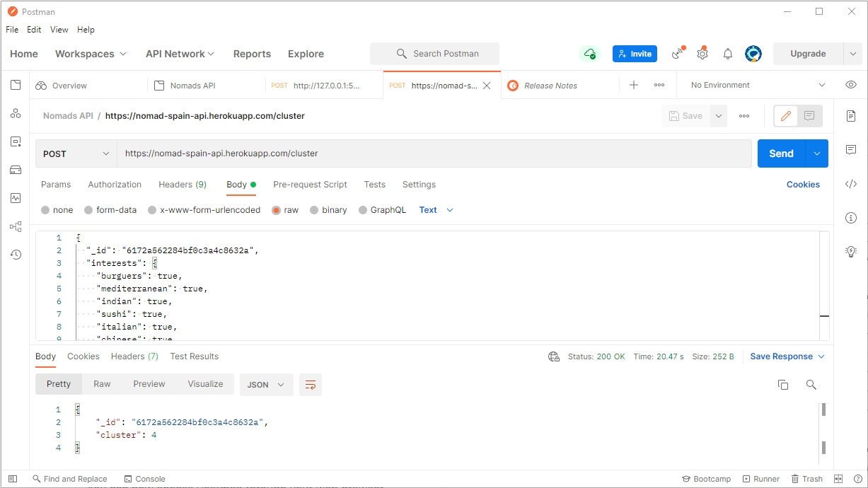This screenshot has height=488, width=868.
Task: Click the Invite button
Action: coord(635,54)
